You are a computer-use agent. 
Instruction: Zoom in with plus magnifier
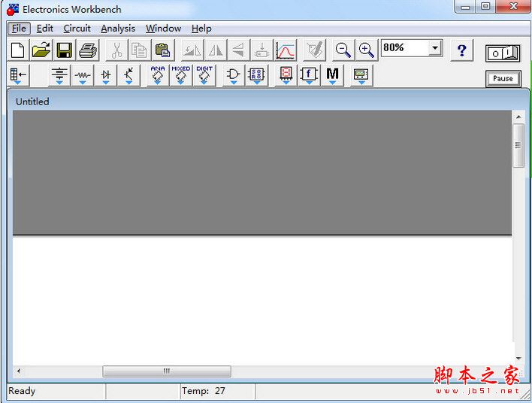click(x=367, y=50)
